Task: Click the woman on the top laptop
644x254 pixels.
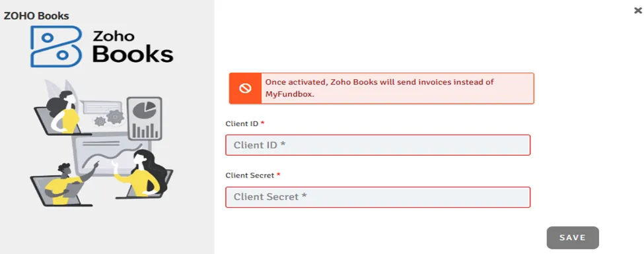Action: pyautogui.click(x=65, y=112)
